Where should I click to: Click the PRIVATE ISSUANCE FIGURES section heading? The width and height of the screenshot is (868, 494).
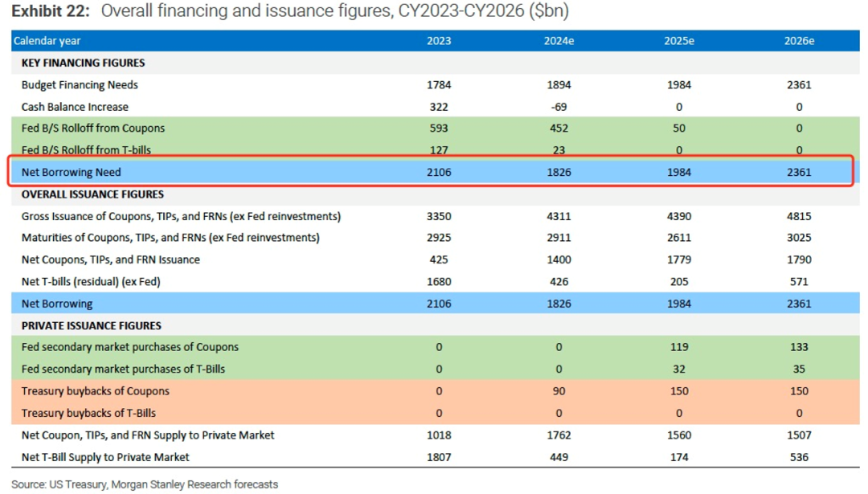pyautogui.click(x=92, y=326)
